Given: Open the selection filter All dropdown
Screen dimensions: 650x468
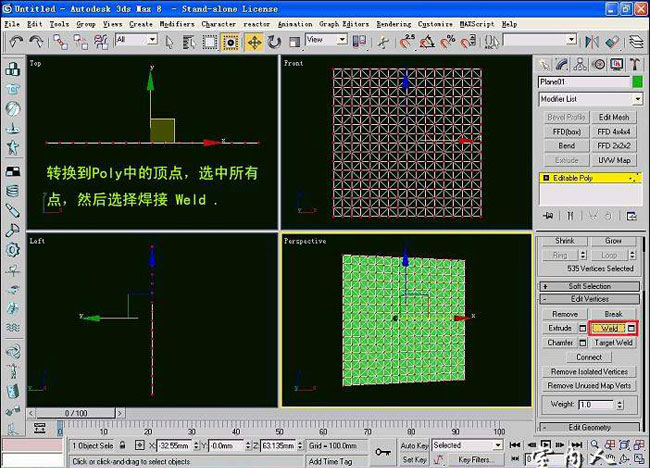Looking at the screenshot, I should tap(136, 39).
